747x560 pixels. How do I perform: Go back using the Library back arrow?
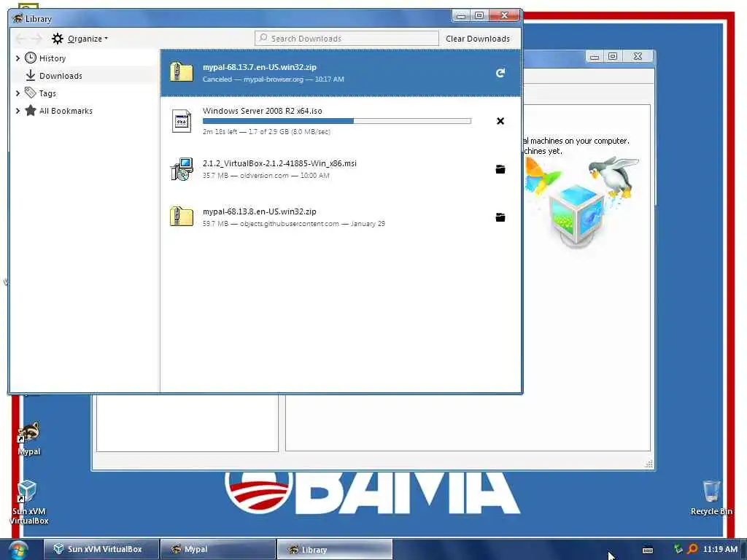[20, 39]
